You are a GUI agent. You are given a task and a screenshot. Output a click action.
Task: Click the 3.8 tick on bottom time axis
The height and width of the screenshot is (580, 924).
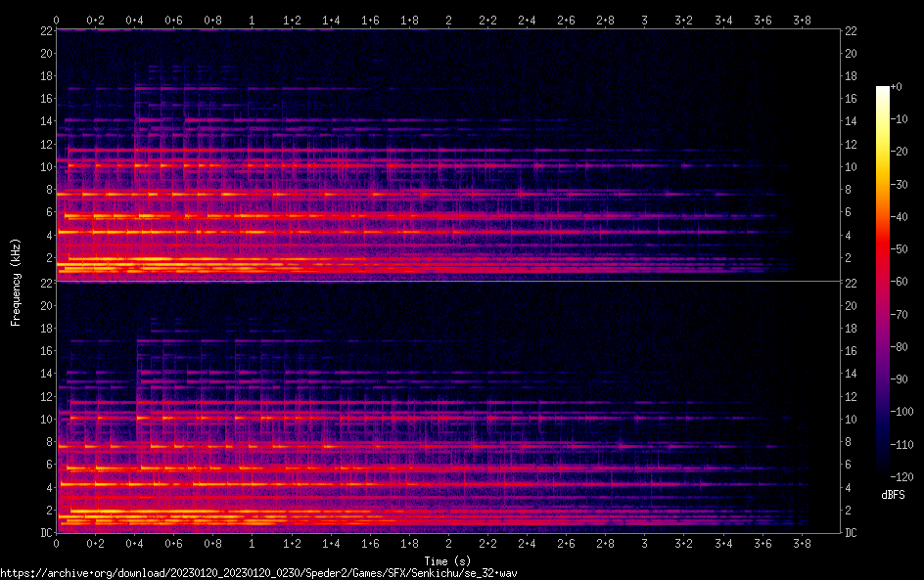click(802, 543)
